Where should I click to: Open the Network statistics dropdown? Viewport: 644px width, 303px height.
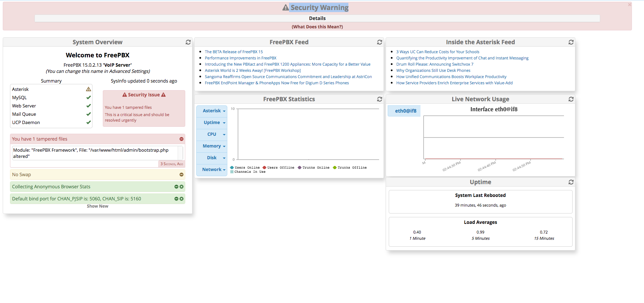(212, 170)
